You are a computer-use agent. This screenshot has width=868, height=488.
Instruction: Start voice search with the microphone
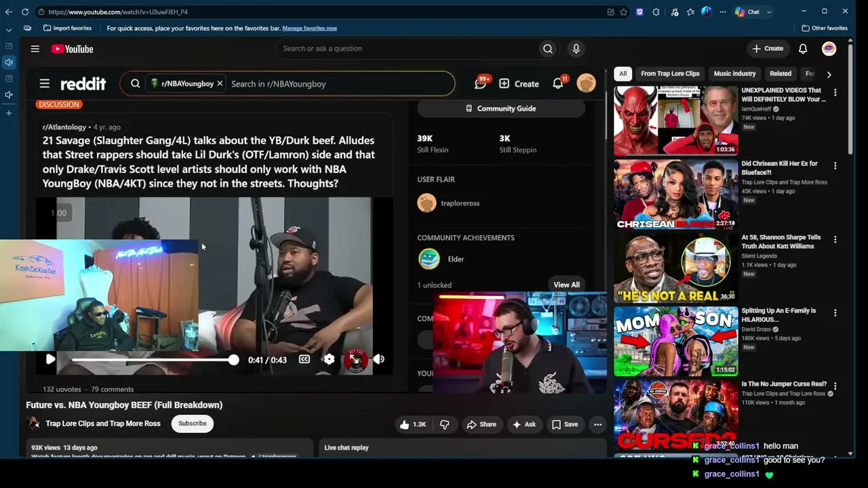pyautogui.click(x=576, y=49)
